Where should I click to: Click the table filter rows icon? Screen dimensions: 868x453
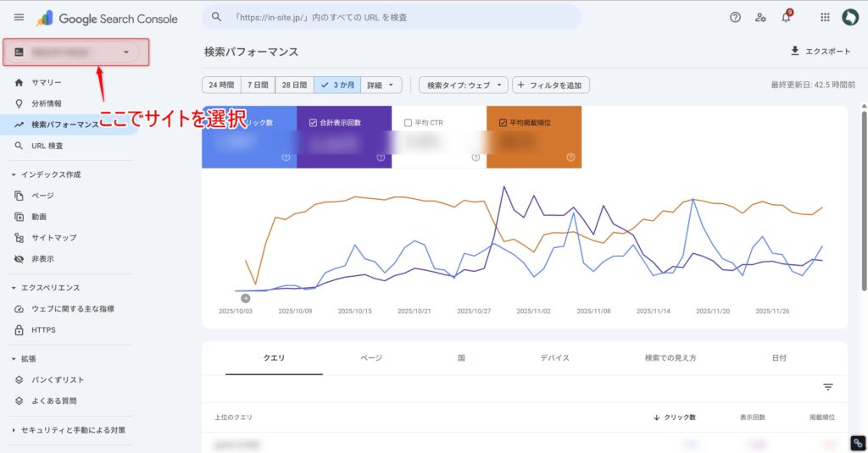tap(827, 387)
